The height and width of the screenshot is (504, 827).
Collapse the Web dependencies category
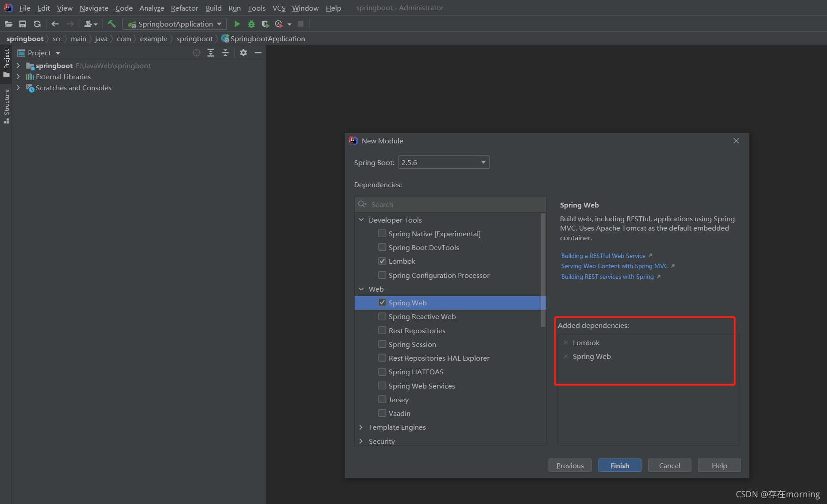[x=361, y=289]
